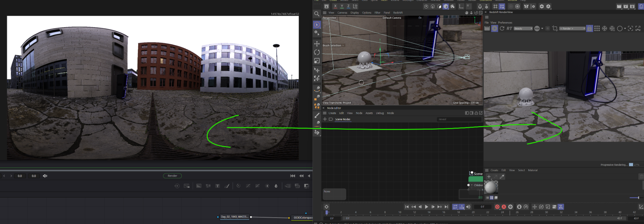Toggle the X axis lock
This screenshot has width=644, height=224.
tap(335, 6)
